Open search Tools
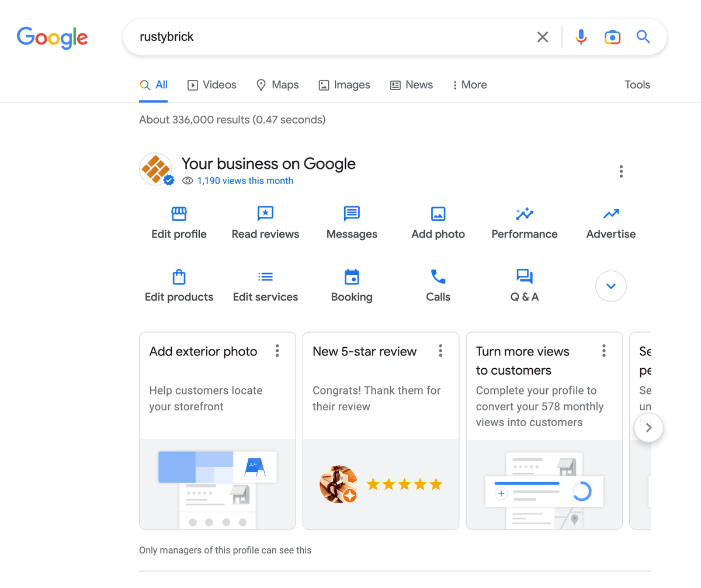Screen dimensions: 701x588 click(637, 85)
